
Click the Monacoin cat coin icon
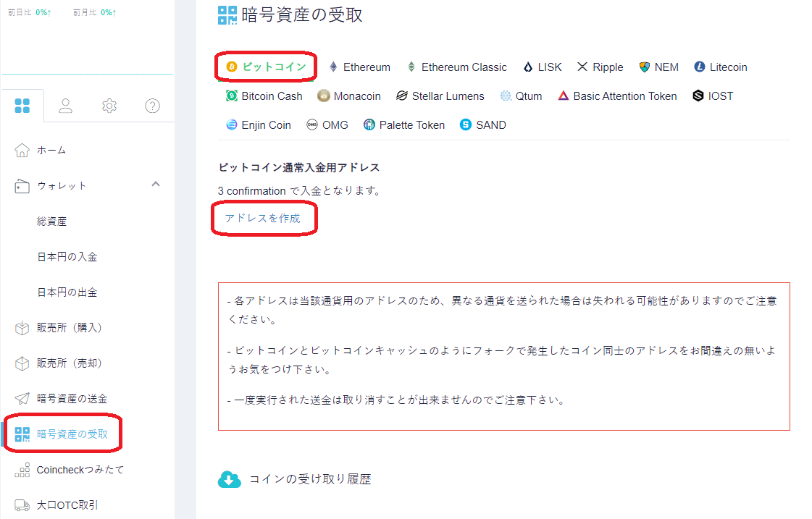coord(323,96)
